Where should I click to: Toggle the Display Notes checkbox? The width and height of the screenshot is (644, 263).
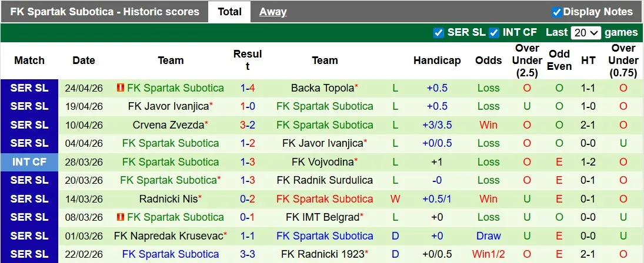(556, 12)
